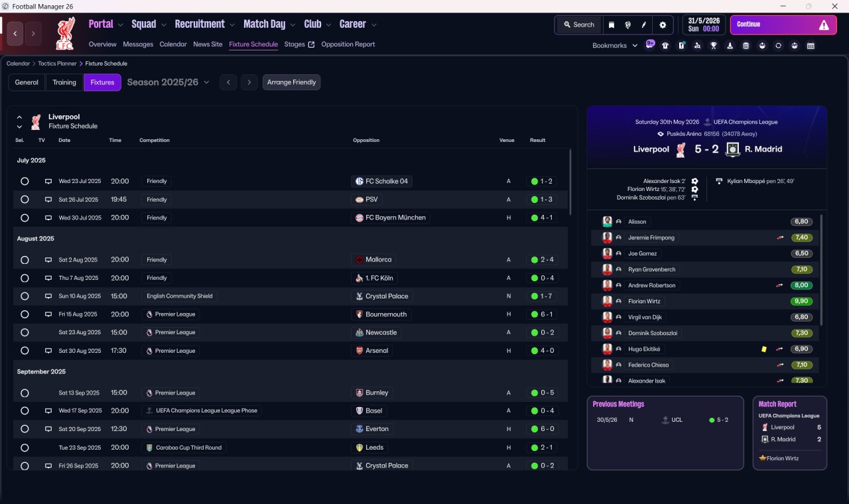Image resolution: width=849 pixels, height=504 pixels.
Task: Open the messages bubble with 9+ badge
Action: tap(650, 45)
